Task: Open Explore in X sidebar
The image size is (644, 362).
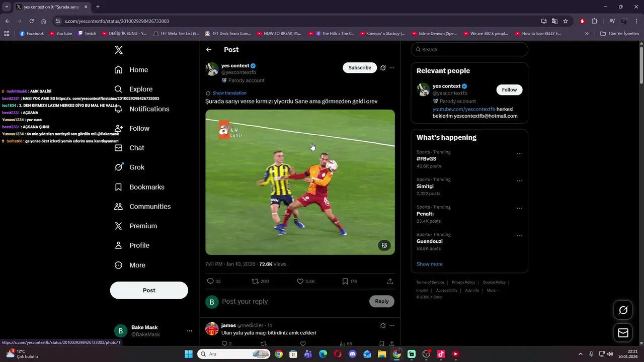Action: coord(133,89)
